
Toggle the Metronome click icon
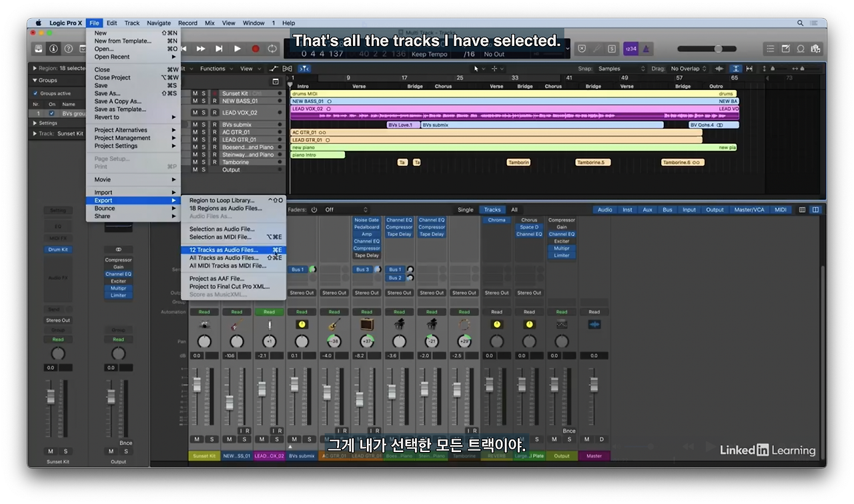coord(647,49)
